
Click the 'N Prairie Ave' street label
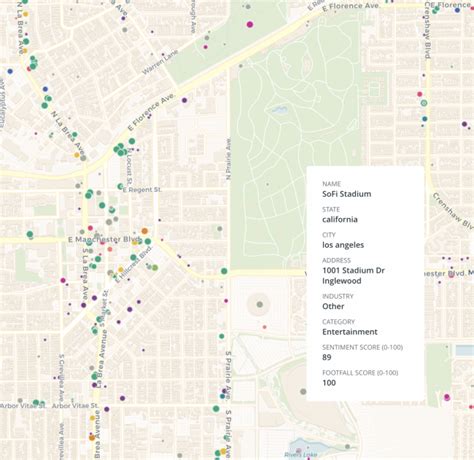(228, 159)
